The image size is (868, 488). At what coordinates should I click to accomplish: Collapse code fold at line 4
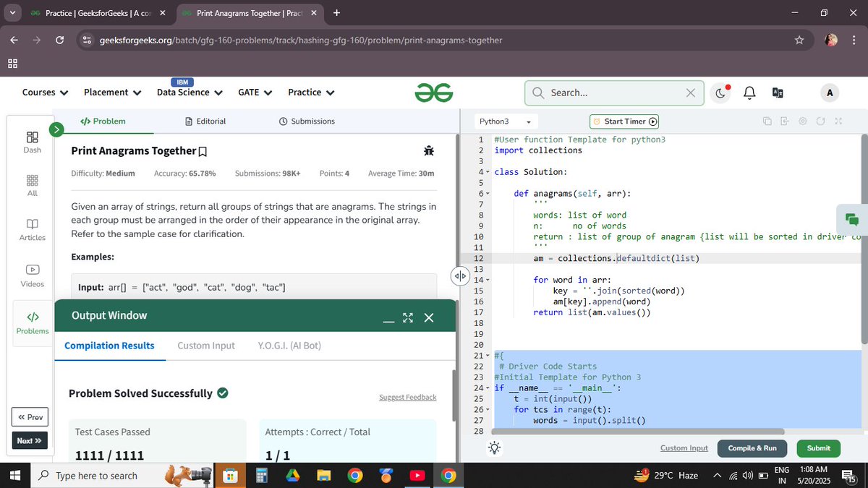(x=489, y=172)
